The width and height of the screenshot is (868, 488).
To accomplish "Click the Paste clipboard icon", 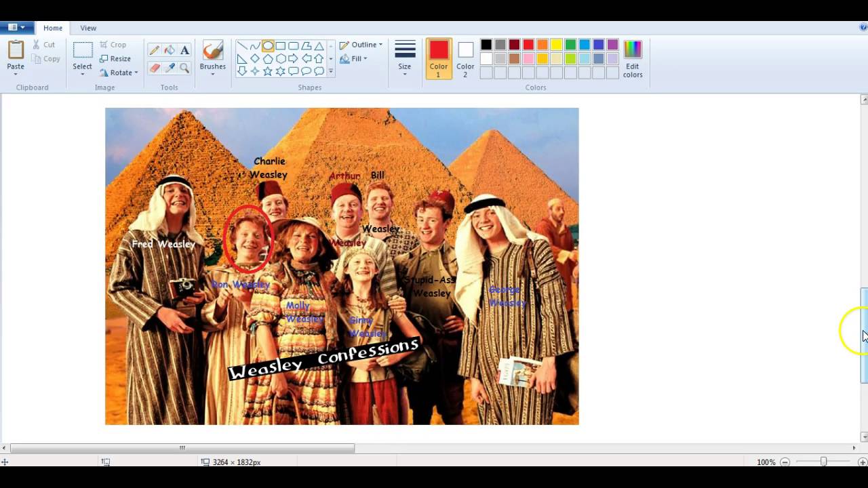I will 16,50.
